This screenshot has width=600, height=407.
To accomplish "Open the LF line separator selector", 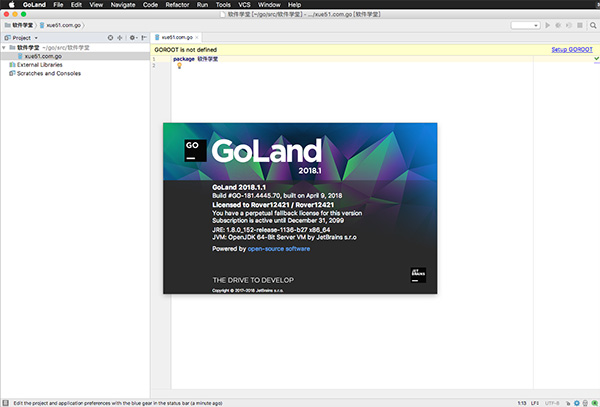I will click(x=535, y=403).
